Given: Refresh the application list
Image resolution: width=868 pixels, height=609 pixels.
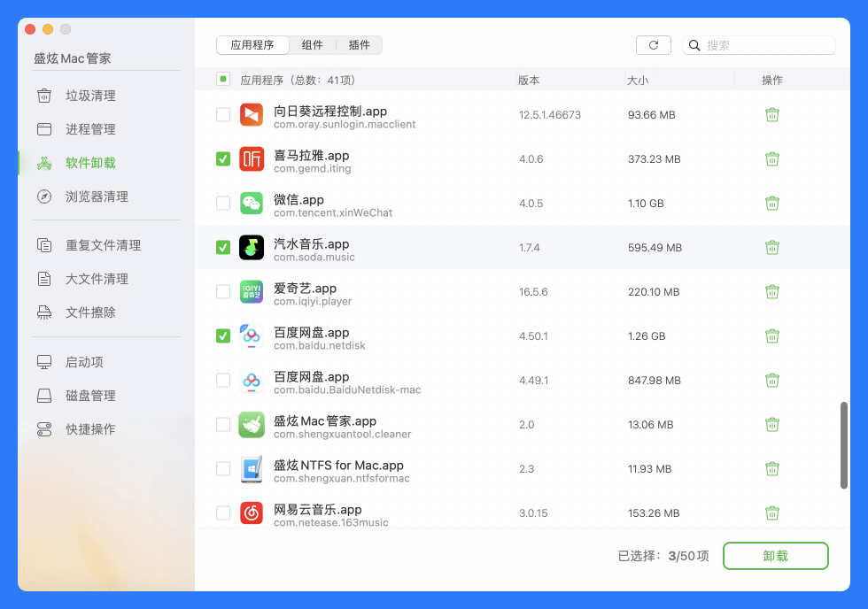Looking at the screenshot, I should click(x=653, y=44).
